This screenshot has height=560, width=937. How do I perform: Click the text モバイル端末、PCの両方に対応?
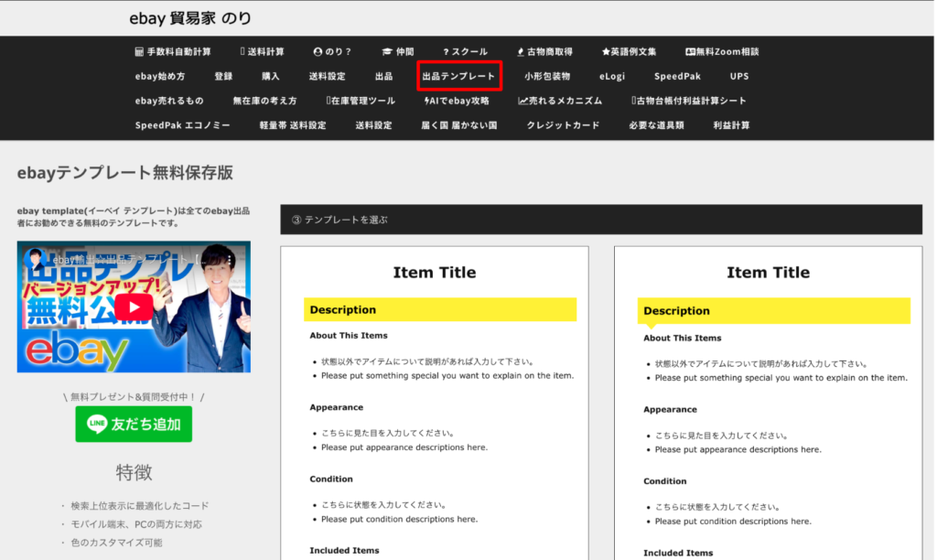point(136,524)
